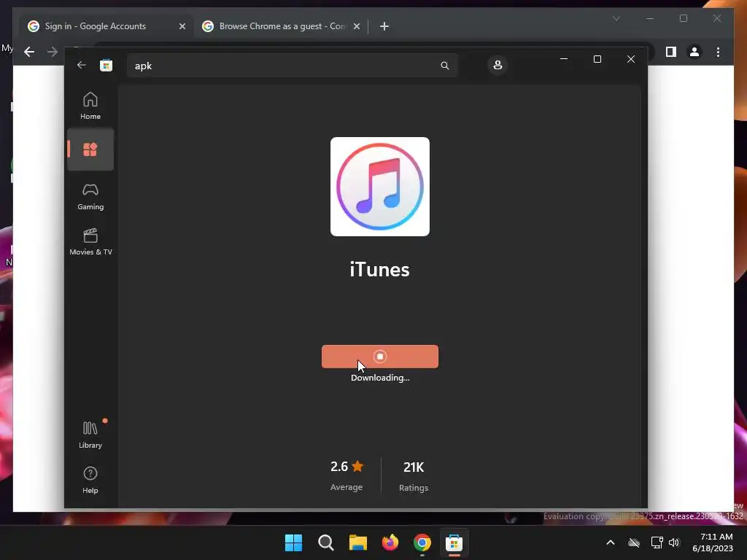Go back in Microsoft Store
The image size is (747, 560).
click(x=82, y=65)
